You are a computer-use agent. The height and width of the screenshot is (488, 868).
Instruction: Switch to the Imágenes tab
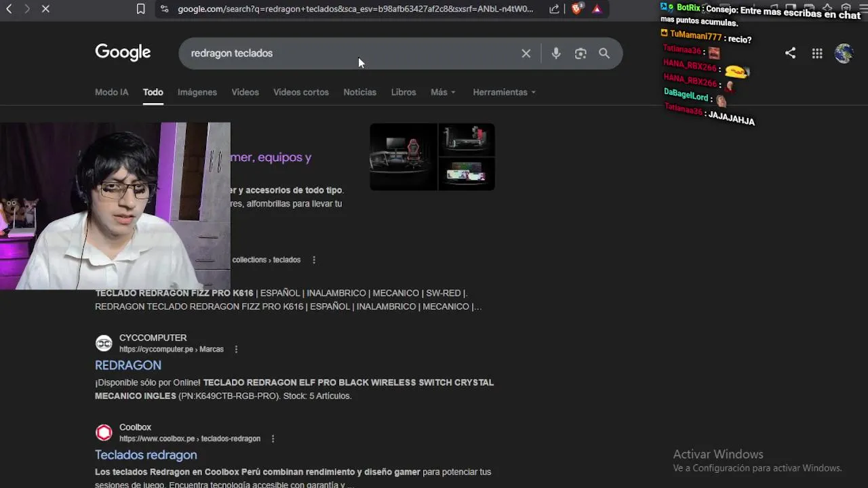pyautogui.click(x=197, y=92)
